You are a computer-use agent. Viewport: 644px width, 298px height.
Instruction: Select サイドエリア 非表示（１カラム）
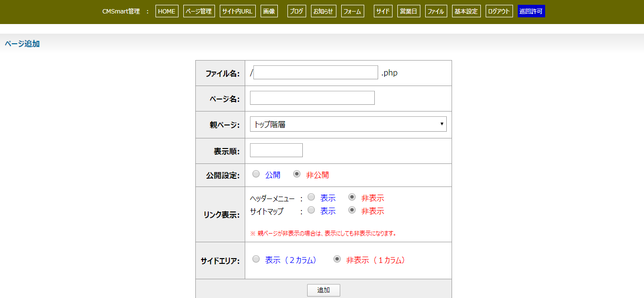(x=337, y=259)
